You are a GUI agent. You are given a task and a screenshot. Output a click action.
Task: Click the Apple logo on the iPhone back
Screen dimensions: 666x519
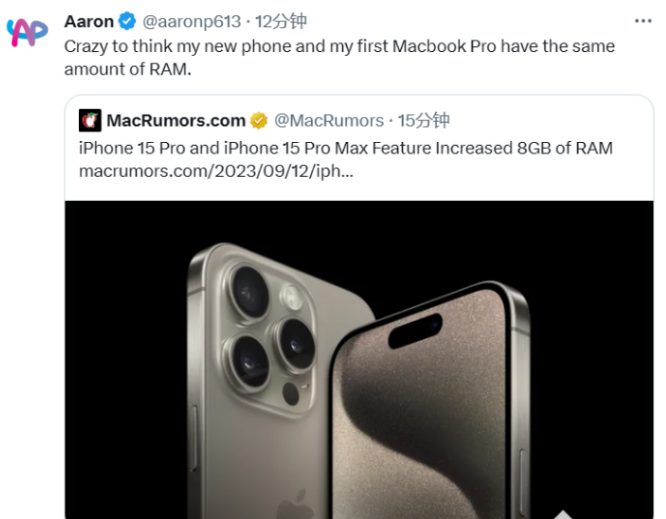pos(297,504)
